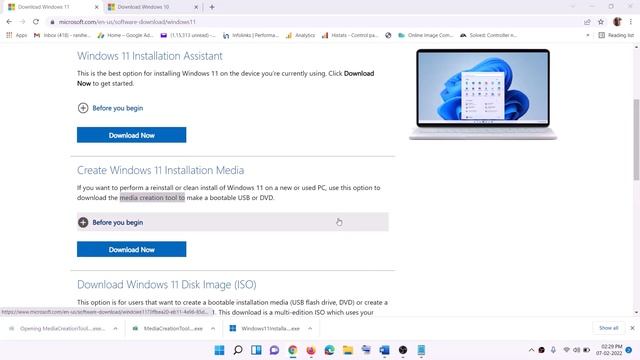Click the Windows 11 Installation Assistant heading

[150, 56]
